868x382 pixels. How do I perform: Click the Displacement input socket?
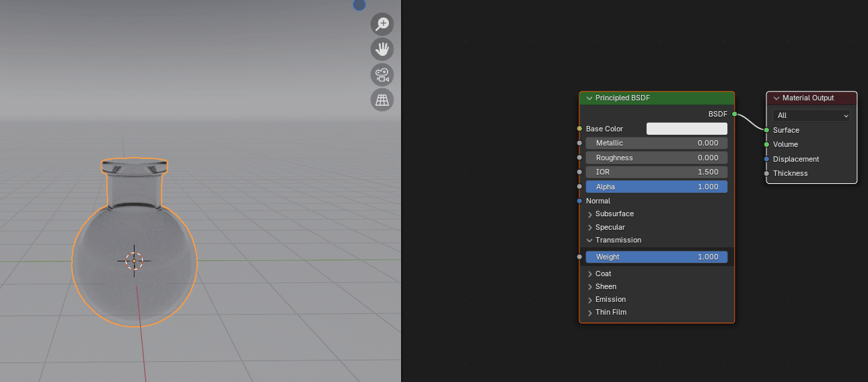point(766,159)
